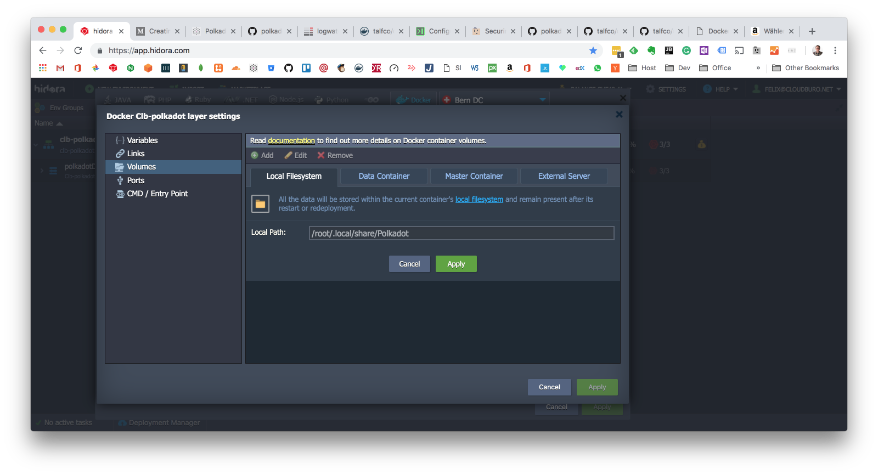Image resolution: width=878 pixels, height=475 pixels.
Task: Select Links in settings sidebar
Action: click(135, 153)
